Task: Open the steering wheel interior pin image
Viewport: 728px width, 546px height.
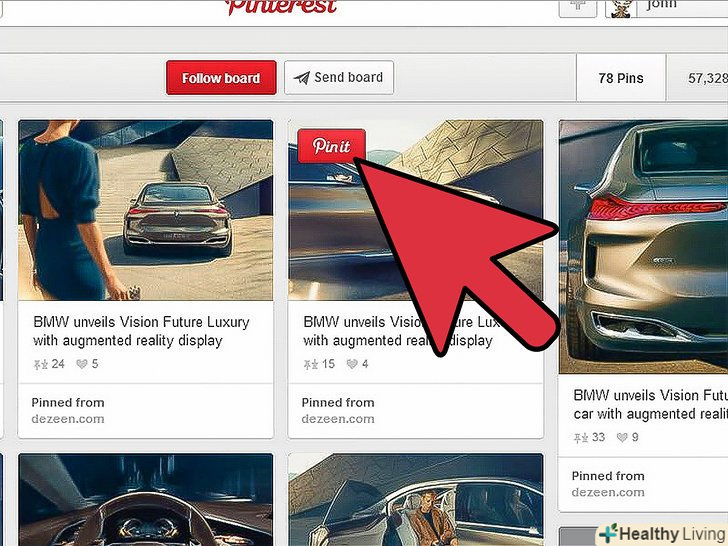Action: click(146, 500)
